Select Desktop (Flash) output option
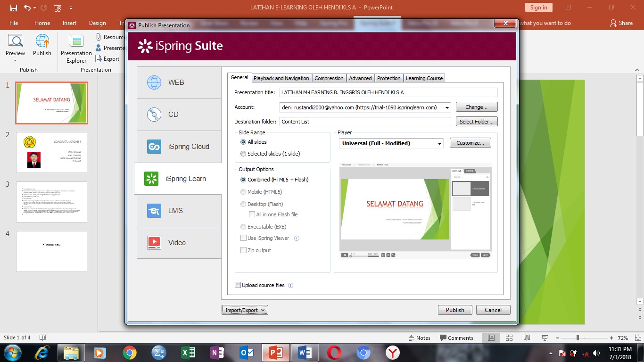Screen dimensions: 644x362 (243, 204)
